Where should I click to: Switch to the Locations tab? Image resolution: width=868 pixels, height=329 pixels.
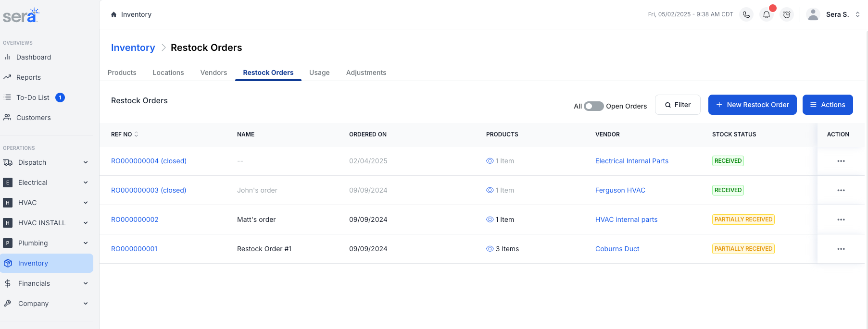click(x=168, y=73)
